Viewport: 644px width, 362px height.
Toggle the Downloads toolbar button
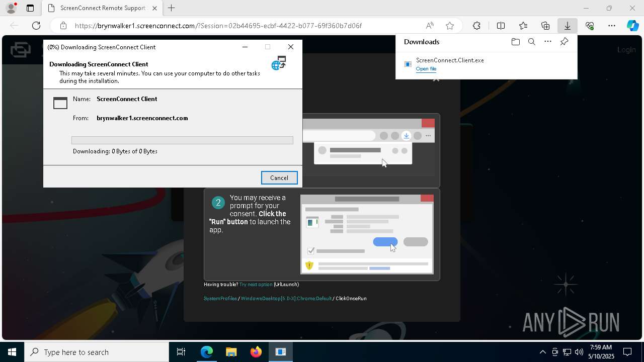pyautogui.click(x=567, y=26)
